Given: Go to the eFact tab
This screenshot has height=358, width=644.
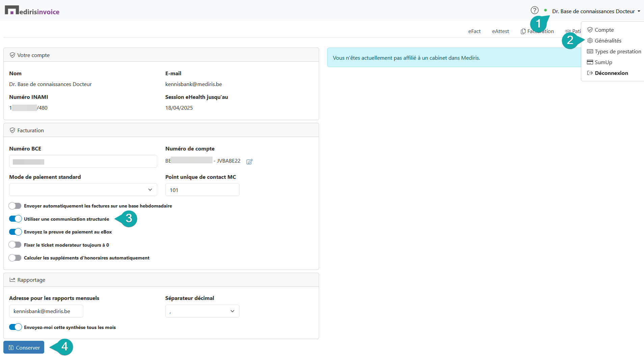Looking at the screenshot, I should click(474, 31).
